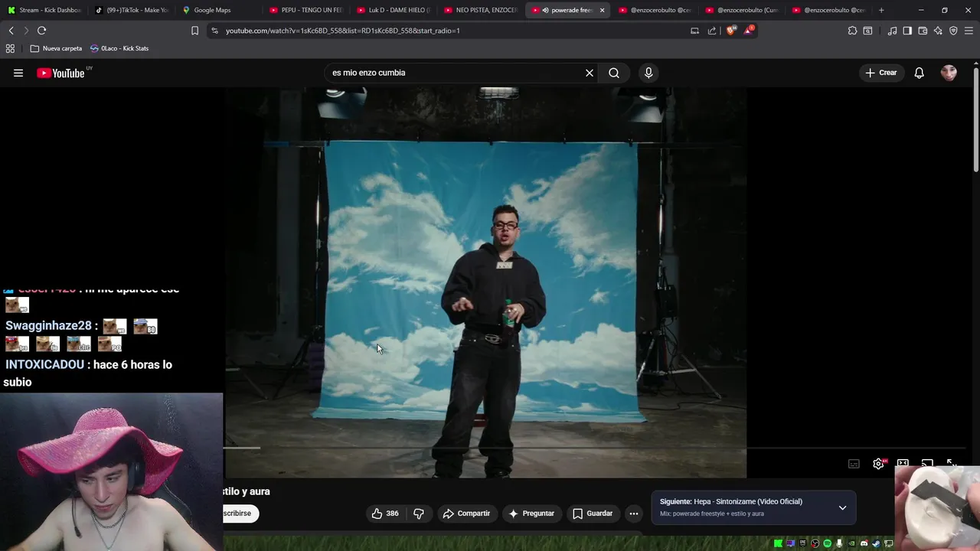Screen dimensions: 980x551
Task: Switch to the NEO PISTEA, ENZOCE tab
Action: [x=480, y=10]
